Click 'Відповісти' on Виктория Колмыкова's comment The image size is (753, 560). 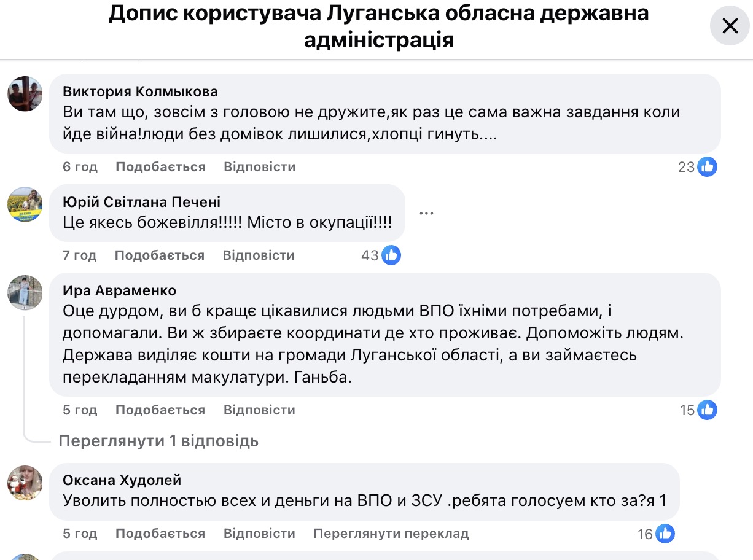click(259, 166)
